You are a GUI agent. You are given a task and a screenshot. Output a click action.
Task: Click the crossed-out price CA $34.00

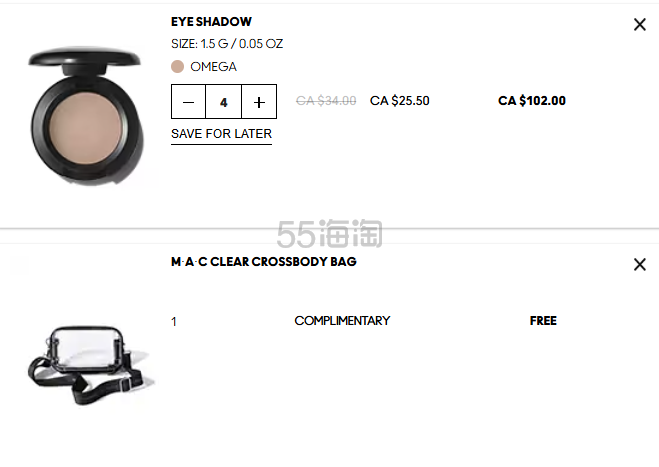click(326, 101)
